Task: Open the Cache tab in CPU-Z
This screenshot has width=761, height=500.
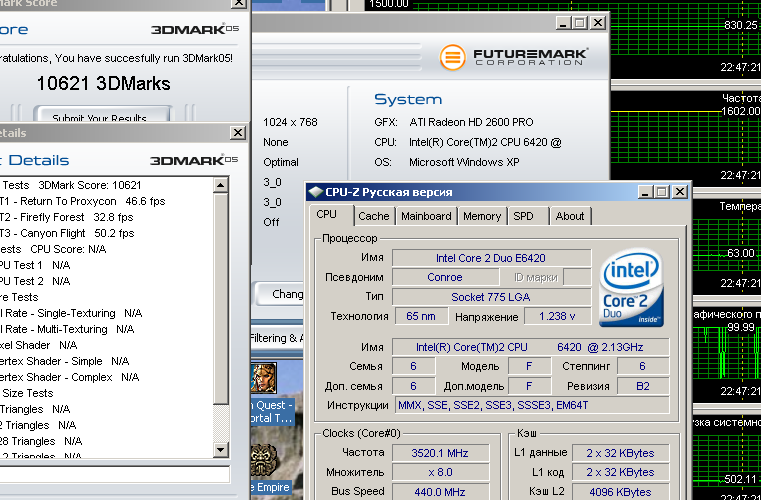Action: (373, 216)
